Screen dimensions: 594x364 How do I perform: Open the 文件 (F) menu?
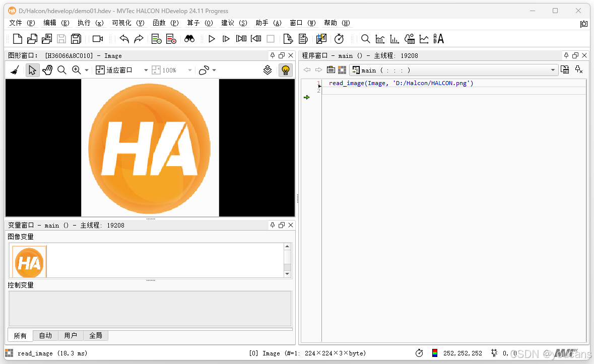(22, 23)
